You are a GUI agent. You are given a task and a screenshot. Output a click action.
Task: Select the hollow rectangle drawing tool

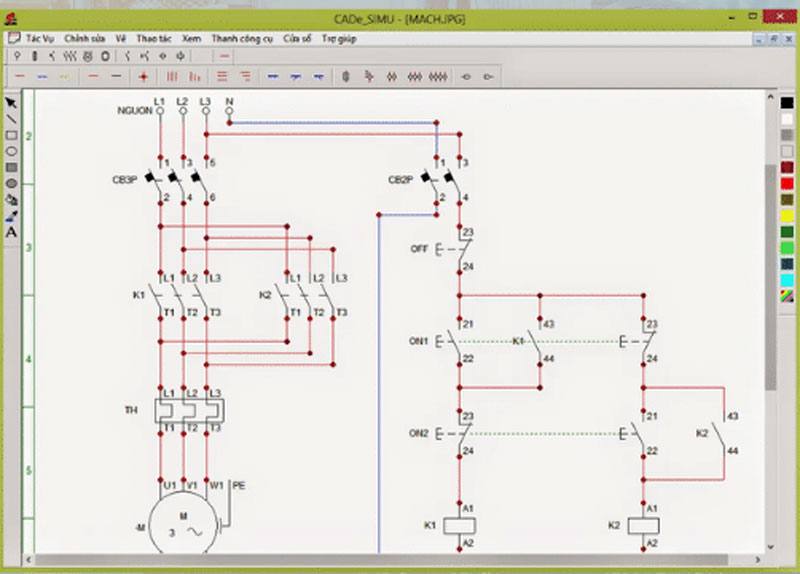(11, 135)
